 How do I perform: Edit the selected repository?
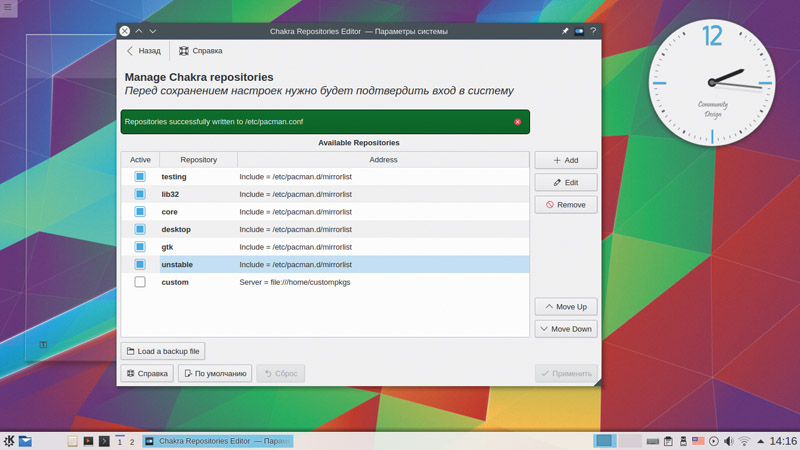tap(566, 182)
